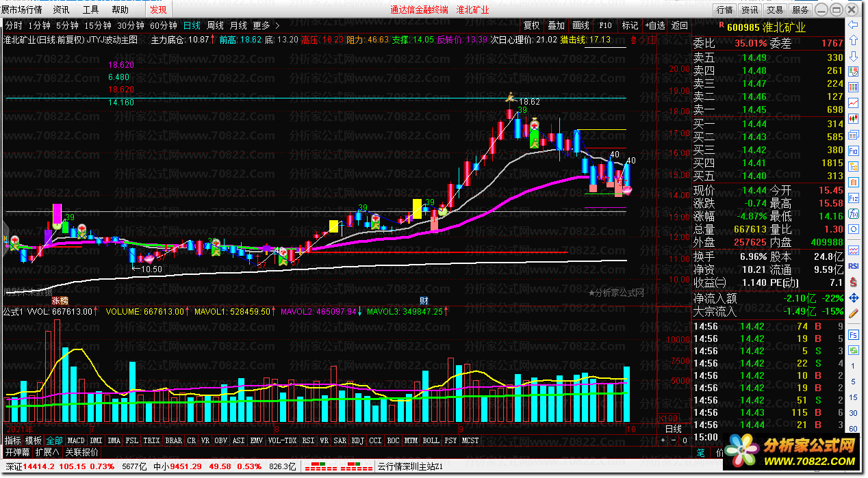Image resolution: width=868 pixels, height=478 pixels.
Task: Select the BOLL indicator tab
Action: [431, 440]
